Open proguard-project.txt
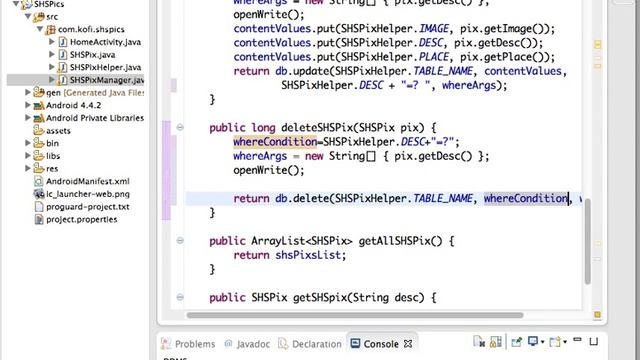The height and width of the screenshot is (360, 640). point(88,207)
